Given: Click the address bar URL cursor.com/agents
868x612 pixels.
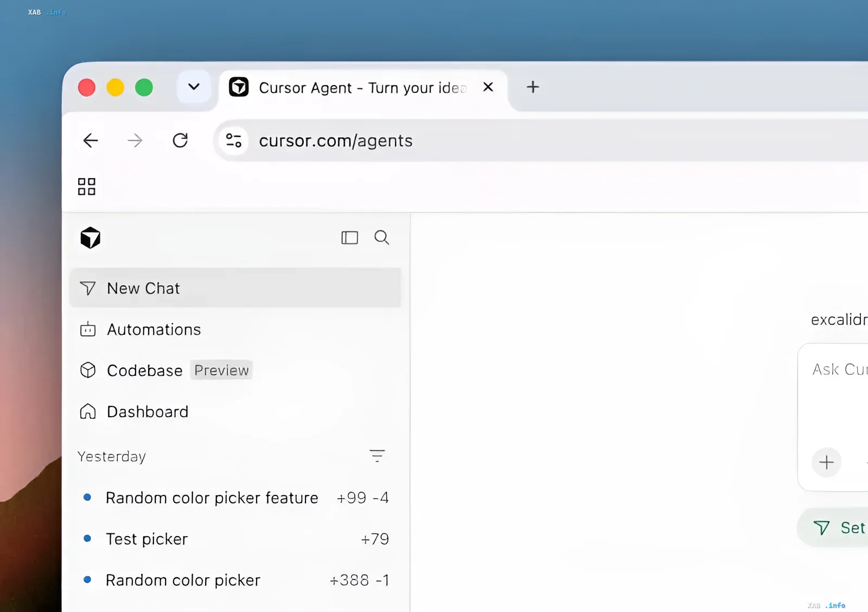Looking at the screenshot, I should coord(336,141).
